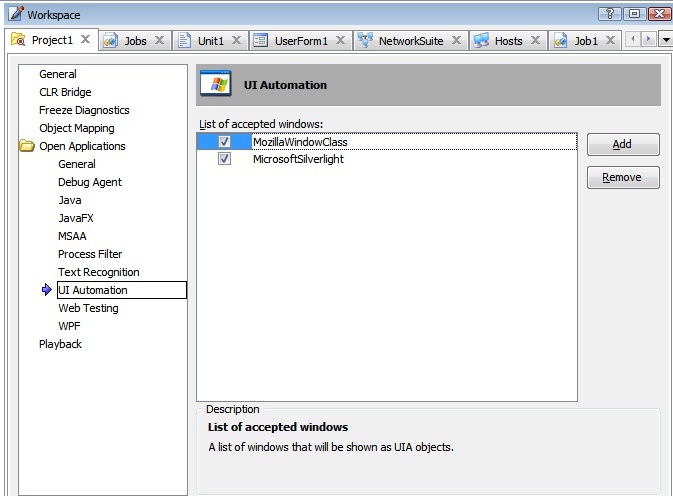Image resolution: width=673 pixels, height=496 pixels.
Task: Select Web Testing in options tree
Action: pos(88,308)
